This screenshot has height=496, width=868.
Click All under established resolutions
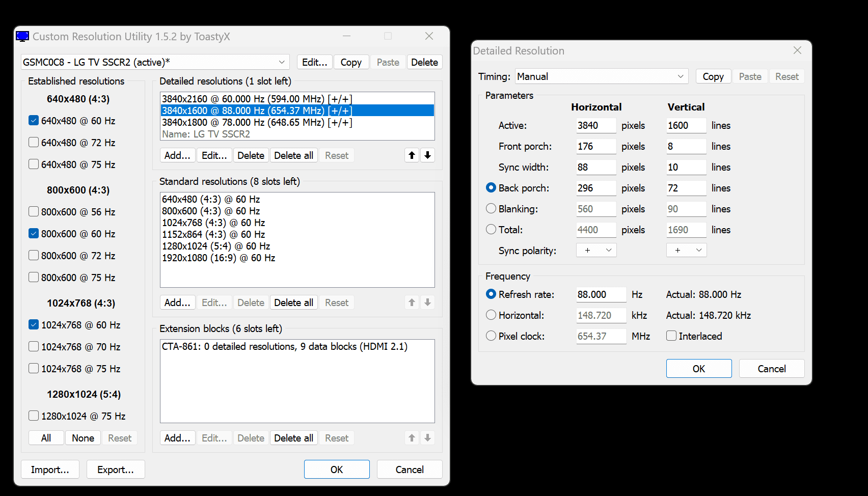pos(46,438)
